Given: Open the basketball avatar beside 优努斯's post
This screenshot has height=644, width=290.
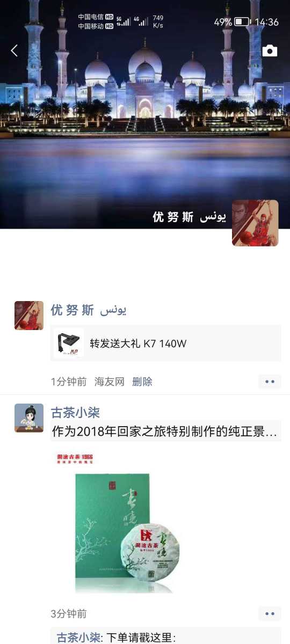Looking at the screenshot, I should 29,316.
